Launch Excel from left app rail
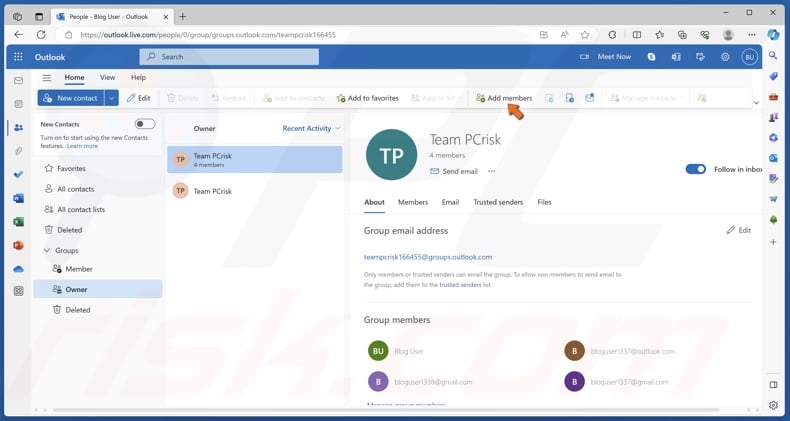The image size is (790, 421). point(19,222)
